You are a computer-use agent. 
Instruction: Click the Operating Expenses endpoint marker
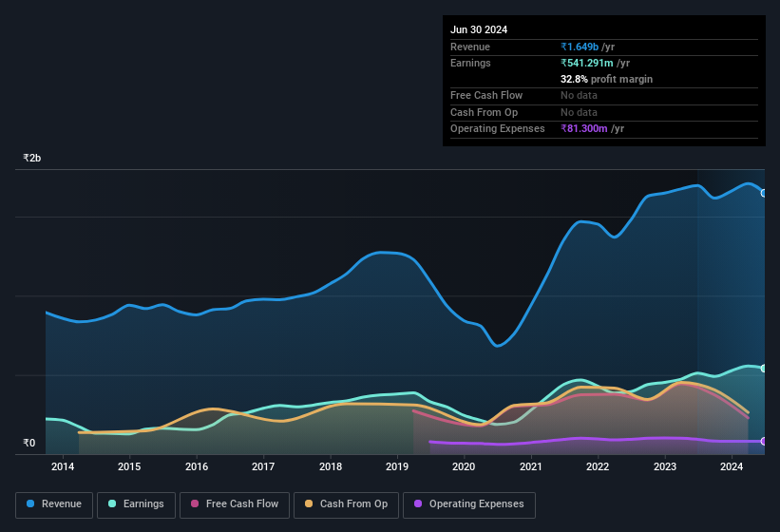(x=764, y=441)
